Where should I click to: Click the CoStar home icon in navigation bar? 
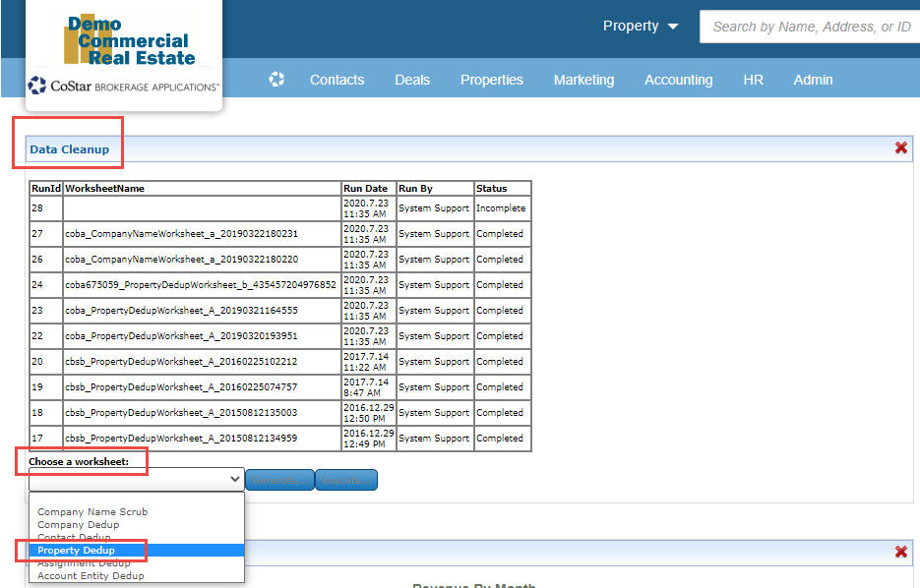276,80
